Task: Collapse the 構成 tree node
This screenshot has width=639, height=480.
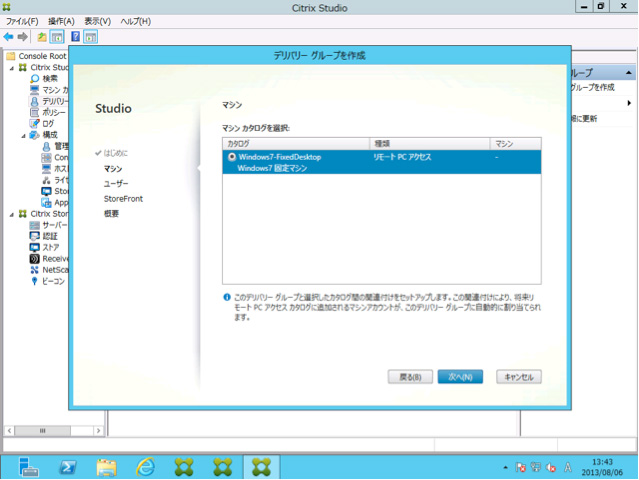Action: pos(23,136)
